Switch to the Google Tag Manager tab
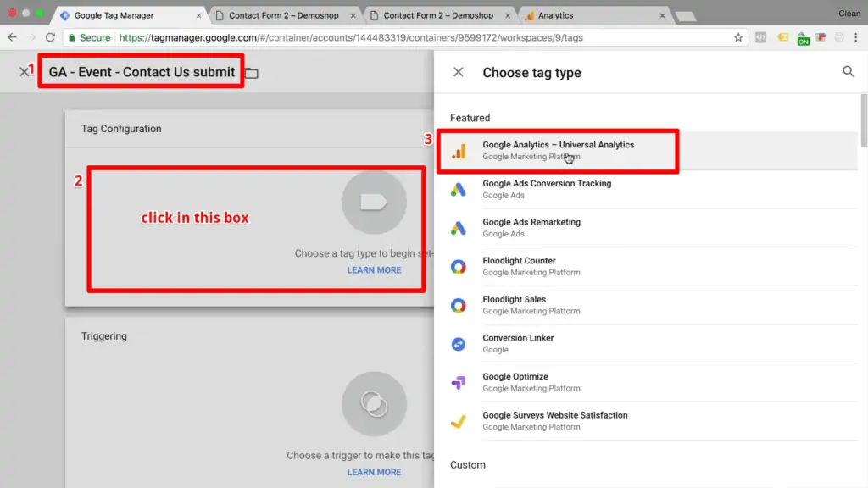 click(x=129, y=15)
